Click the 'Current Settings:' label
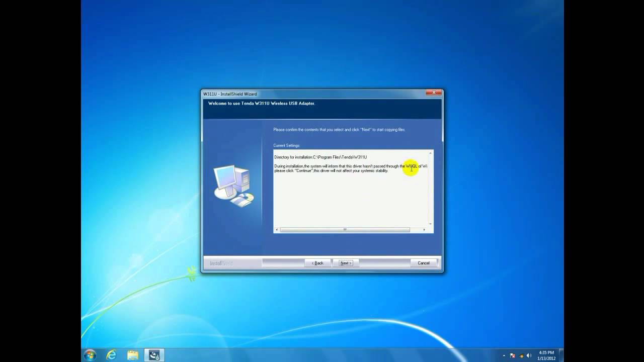644x362 pixels. (x=286, y=146)
